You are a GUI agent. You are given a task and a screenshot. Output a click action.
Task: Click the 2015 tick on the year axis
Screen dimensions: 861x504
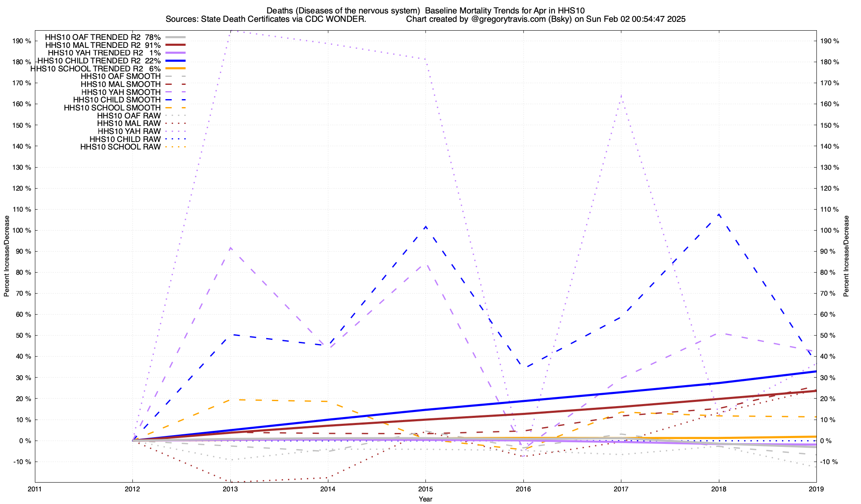(x=425, y=489)
